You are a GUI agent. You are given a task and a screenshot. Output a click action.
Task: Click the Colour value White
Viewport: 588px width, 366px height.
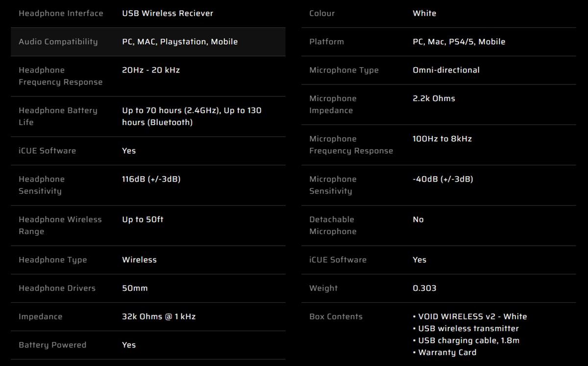424,13
